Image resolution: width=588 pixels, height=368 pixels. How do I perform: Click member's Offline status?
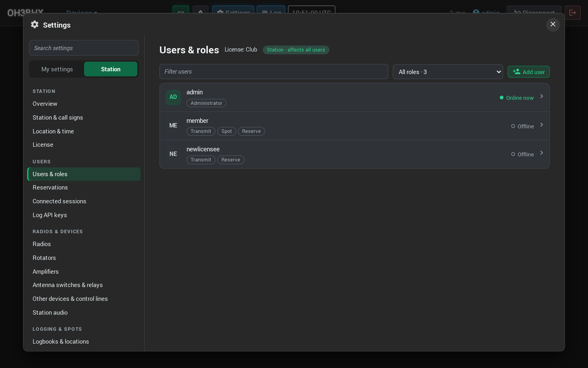tap(522, 126)
